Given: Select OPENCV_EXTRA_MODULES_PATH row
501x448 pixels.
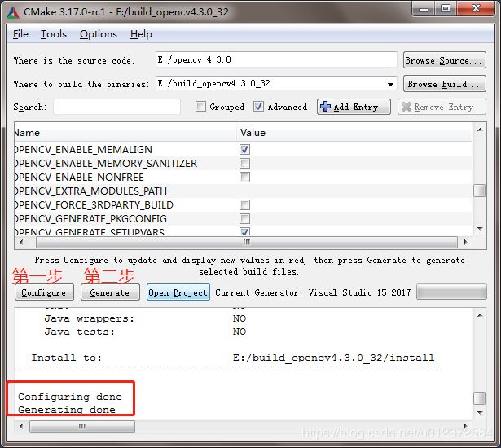Looking at the screenshot, I should 244,191.
